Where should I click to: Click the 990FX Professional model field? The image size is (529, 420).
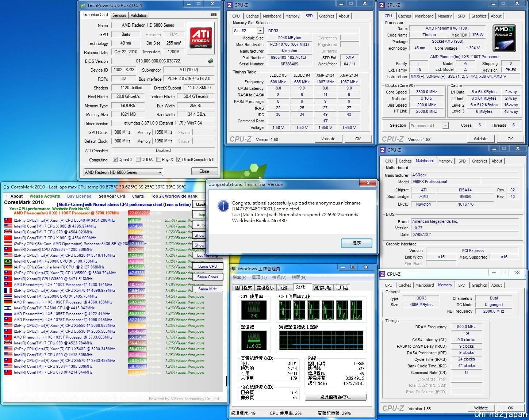pos(445,182)
